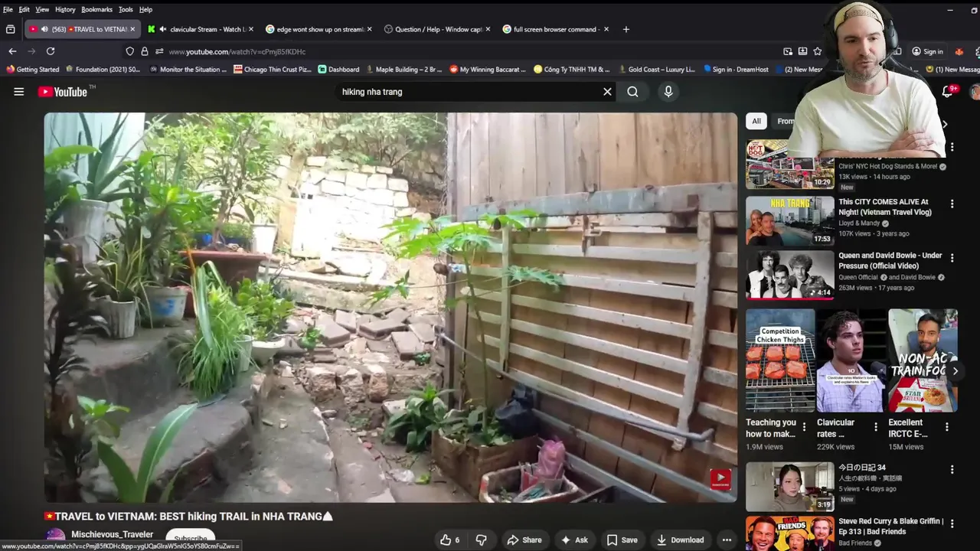980x551 pixels.
Task: Show next Shorts with the right chevron
Action: pyautogui.click(x=955, y=371)
